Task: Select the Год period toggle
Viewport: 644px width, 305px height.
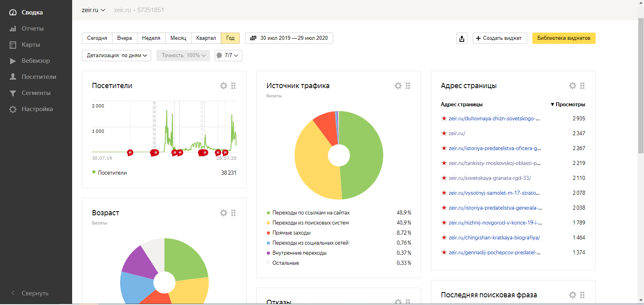Action: pyautogui.click(x=230, y=38)
